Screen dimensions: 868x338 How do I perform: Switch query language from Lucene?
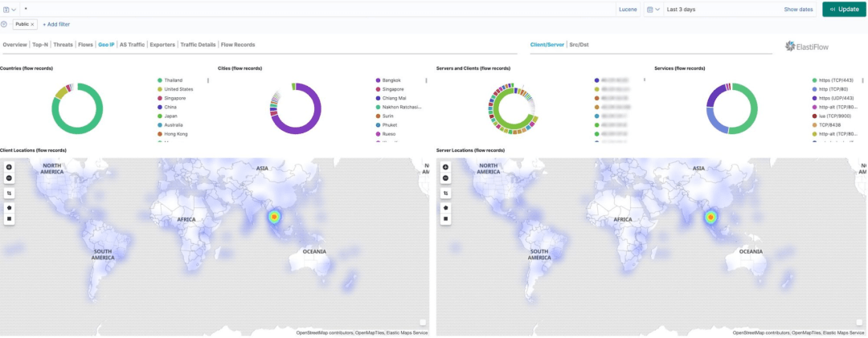point(628,9)
